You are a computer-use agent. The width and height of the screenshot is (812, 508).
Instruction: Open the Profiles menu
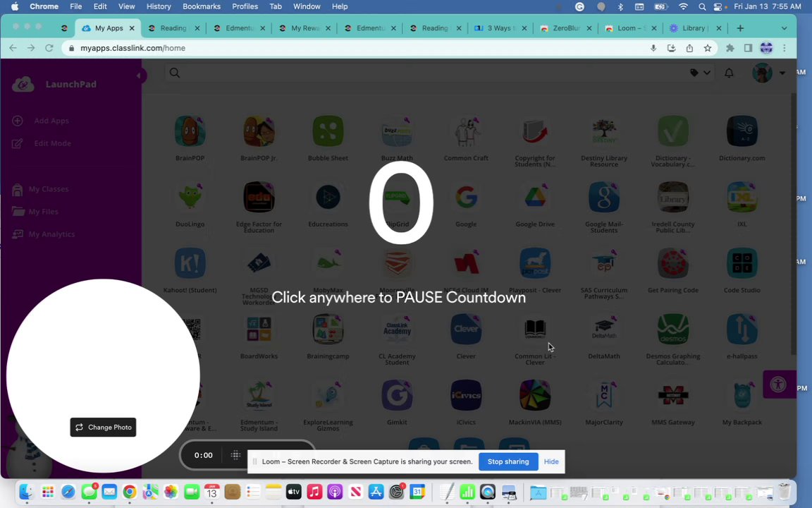(245, 7)
